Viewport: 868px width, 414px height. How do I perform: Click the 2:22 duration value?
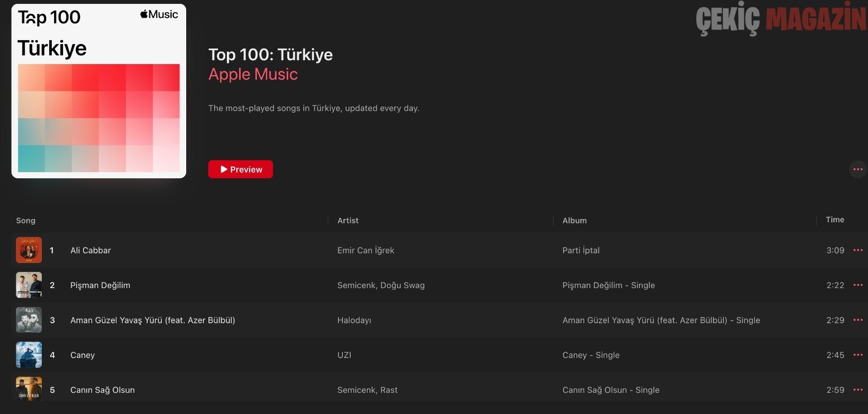pos(835,285)
